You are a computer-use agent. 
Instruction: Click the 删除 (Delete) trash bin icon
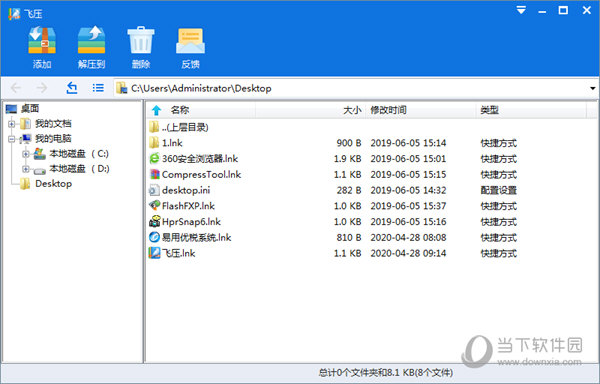pyautogui.click(x=141, y=40)
